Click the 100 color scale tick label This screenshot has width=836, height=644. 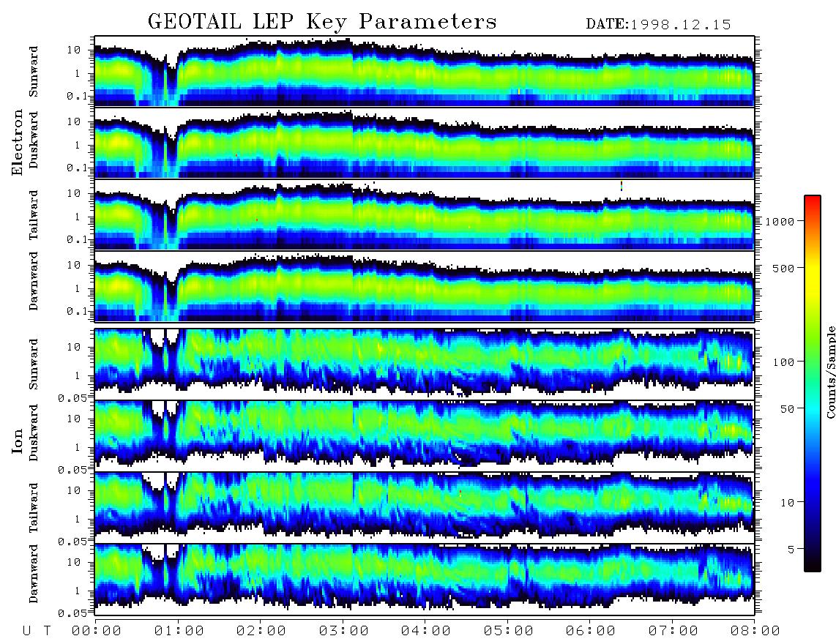click(783, 362)
